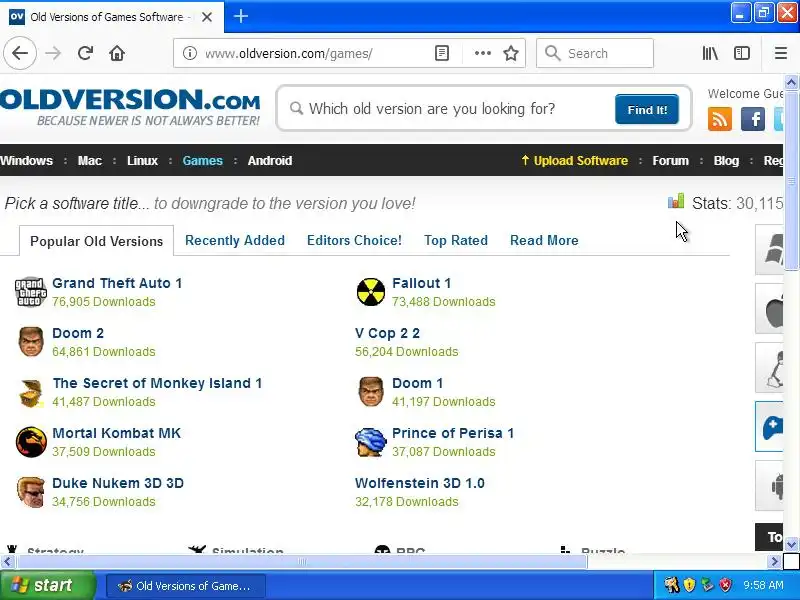800x600 pixels.
Task: Open the Mortal Kombat MK link
Action: tap(116, 433)
